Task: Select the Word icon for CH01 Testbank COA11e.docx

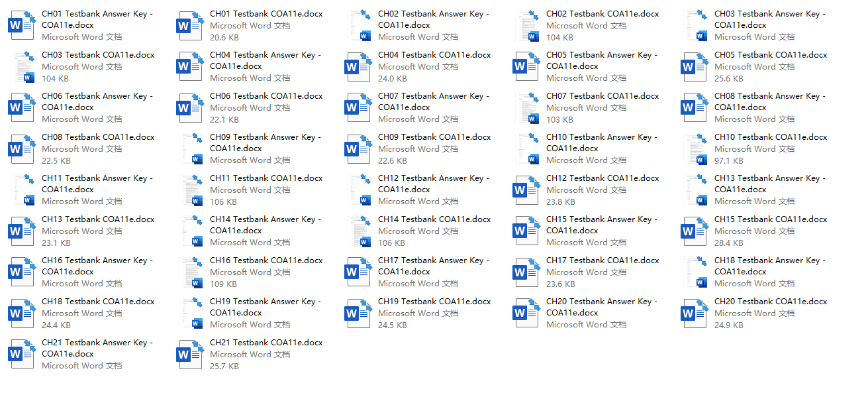Action: tap(189, 25)
